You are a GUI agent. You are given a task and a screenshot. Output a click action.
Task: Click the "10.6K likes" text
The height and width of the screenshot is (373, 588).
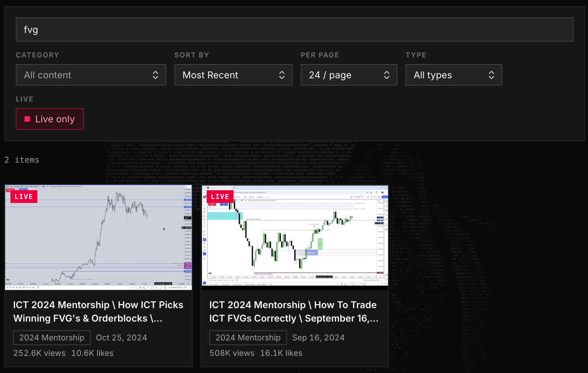click(92, 353)
